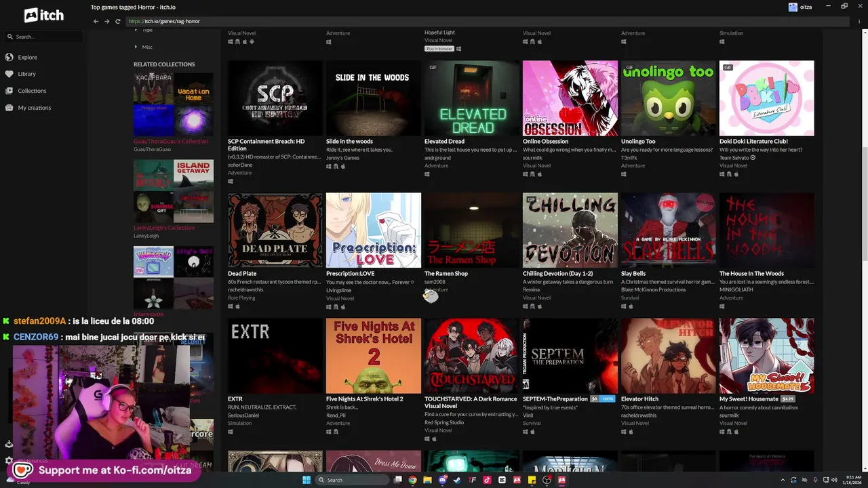Image resolution: width=868 pixels, height=488 pixels.
Task: Open author Blake McKinnon Productions link
Action: click(x=654, y=289)
